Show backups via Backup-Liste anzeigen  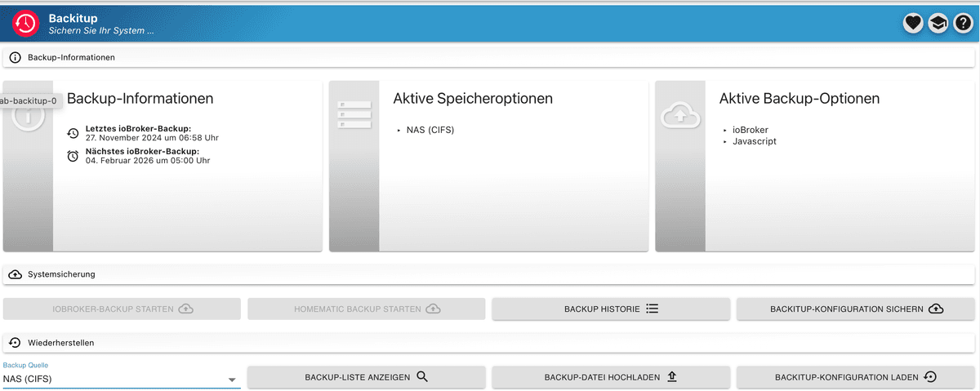(x=367, y=377)
